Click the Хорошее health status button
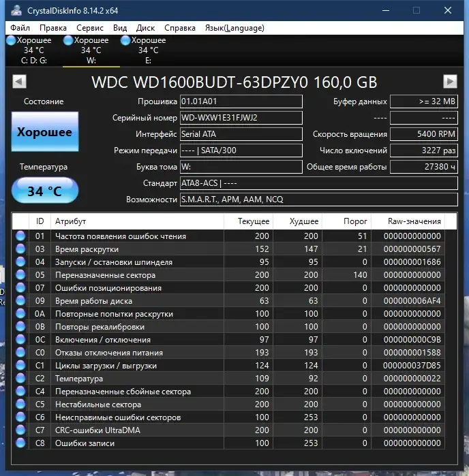Screen dimensions: 469x476 [x=45, y=131]
